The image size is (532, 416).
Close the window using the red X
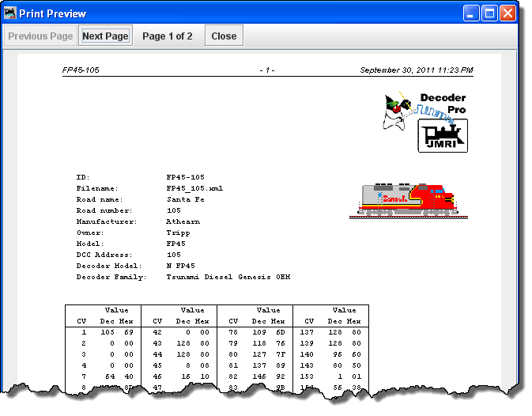[x=507, y=13]
